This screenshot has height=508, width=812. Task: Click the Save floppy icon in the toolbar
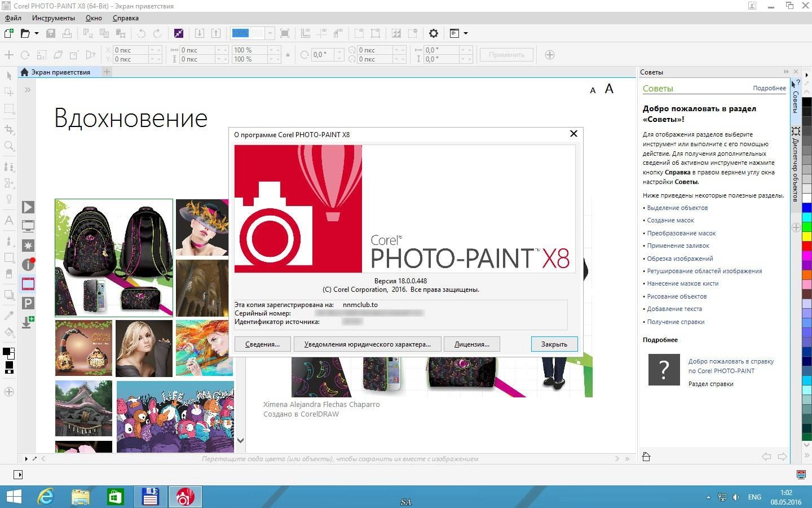pos(51,33)
